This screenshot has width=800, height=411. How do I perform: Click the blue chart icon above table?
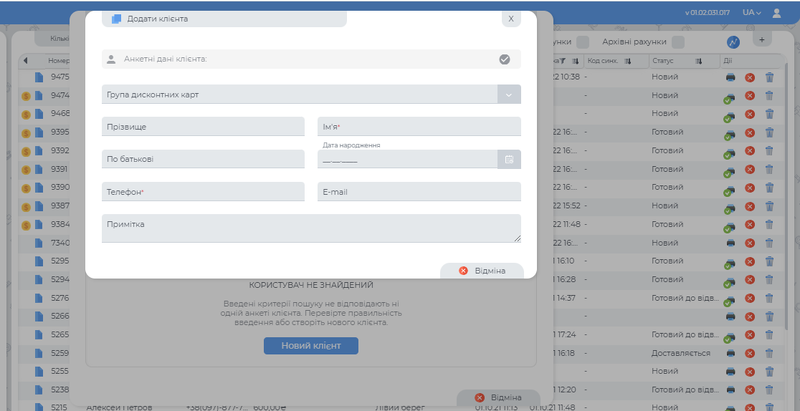pos(733,42)
